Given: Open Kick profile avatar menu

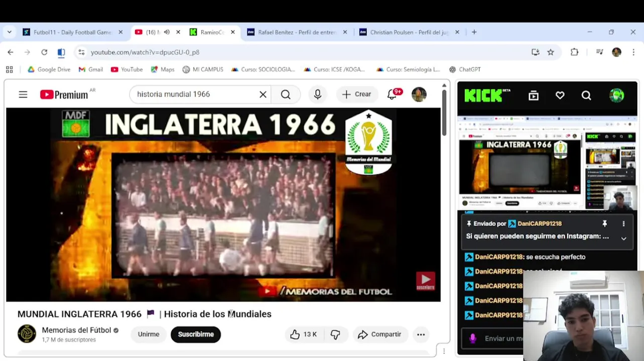Looking at the screenshot, I should [617, 95].
